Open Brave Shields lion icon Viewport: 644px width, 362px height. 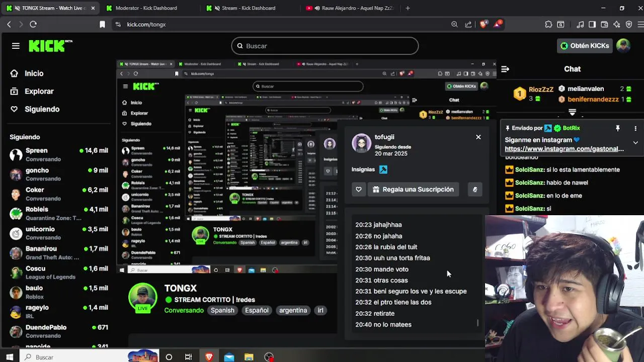[484, 24]
